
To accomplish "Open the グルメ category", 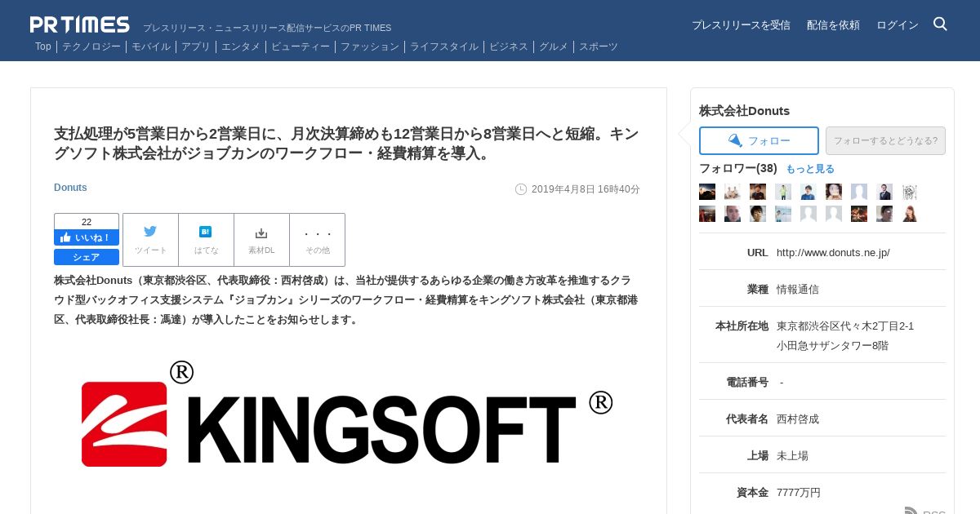I will point(554,47).
